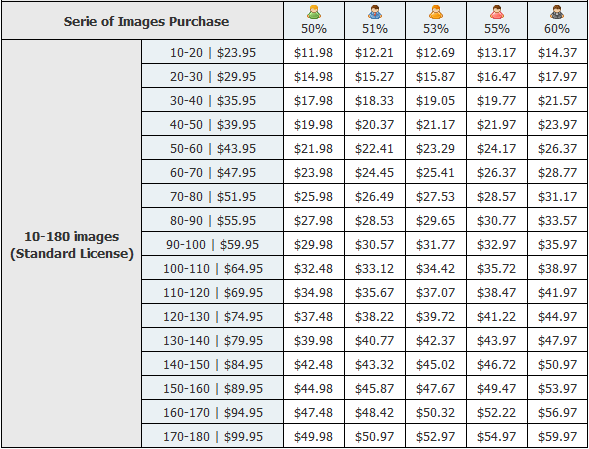Select the 130-140 | $79.95 row label
The height and width of the screenshot is (449, 589).
[213, 340]
